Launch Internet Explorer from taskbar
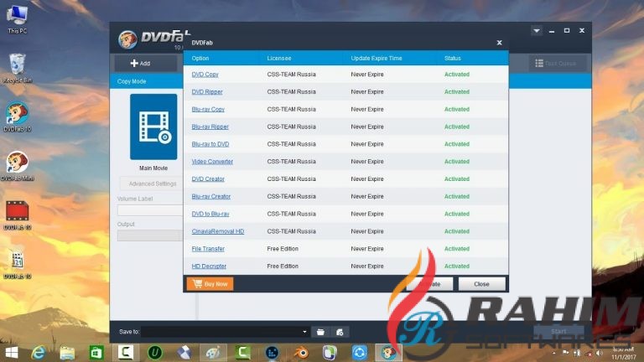 [x=39, y=353]
